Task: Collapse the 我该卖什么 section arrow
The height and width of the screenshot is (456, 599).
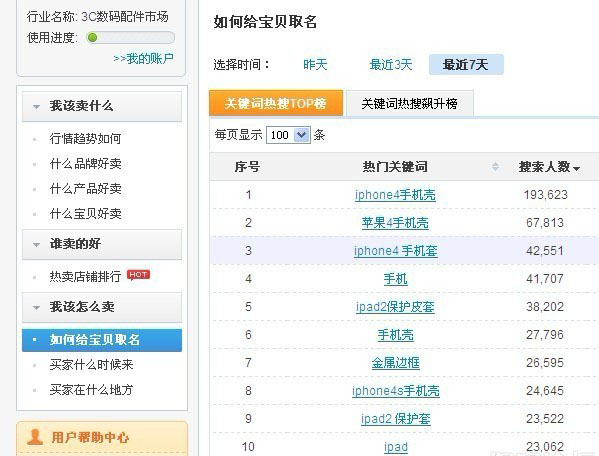Action: point(36,107)
